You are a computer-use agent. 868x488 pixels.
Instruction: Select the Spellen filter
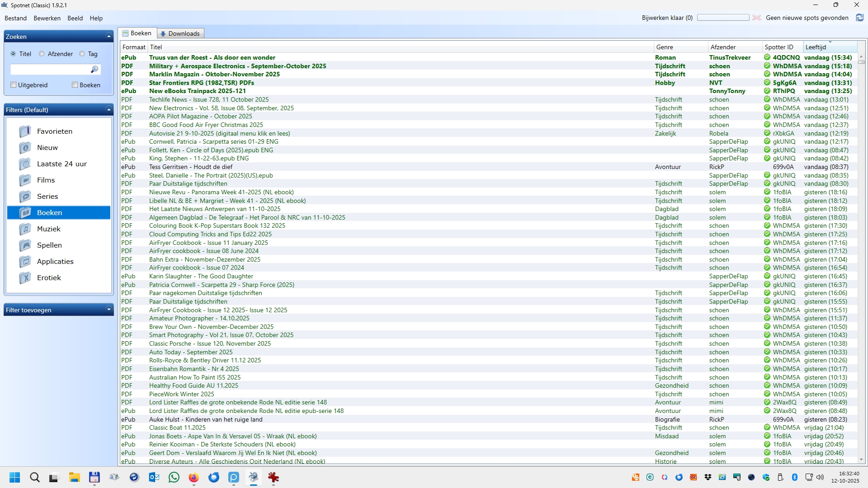pyautogui.click(x=49, y=245)
